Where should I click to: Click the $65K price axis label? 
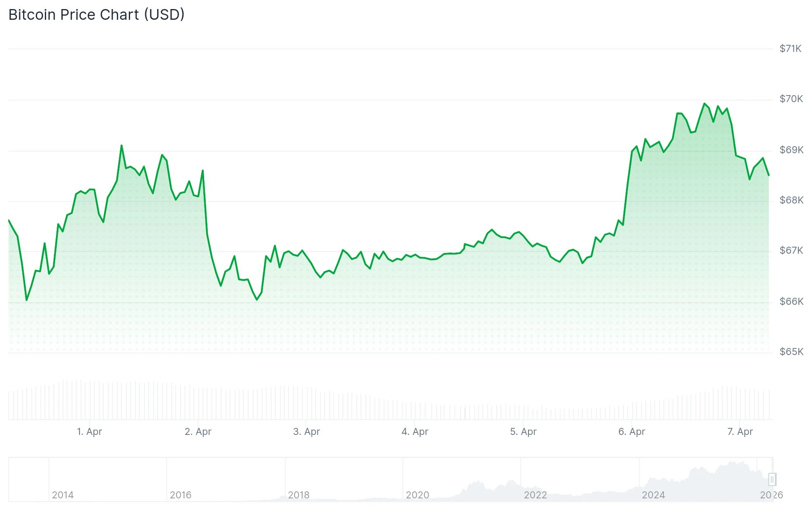click(791, 351)
